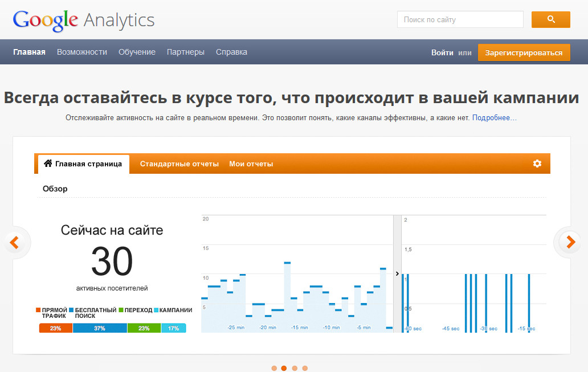Click the green 23% referral segment
588x372 pixels.
tap(144, 328)
